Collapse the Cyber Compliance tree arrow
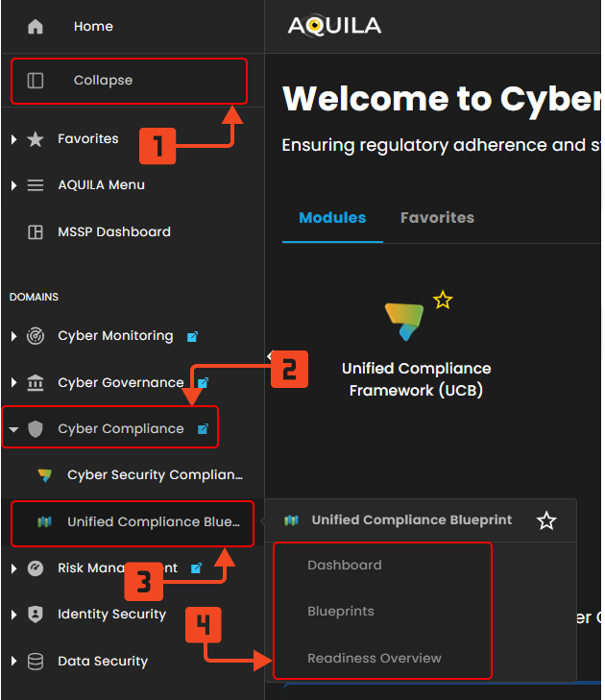 pos(13,429)
